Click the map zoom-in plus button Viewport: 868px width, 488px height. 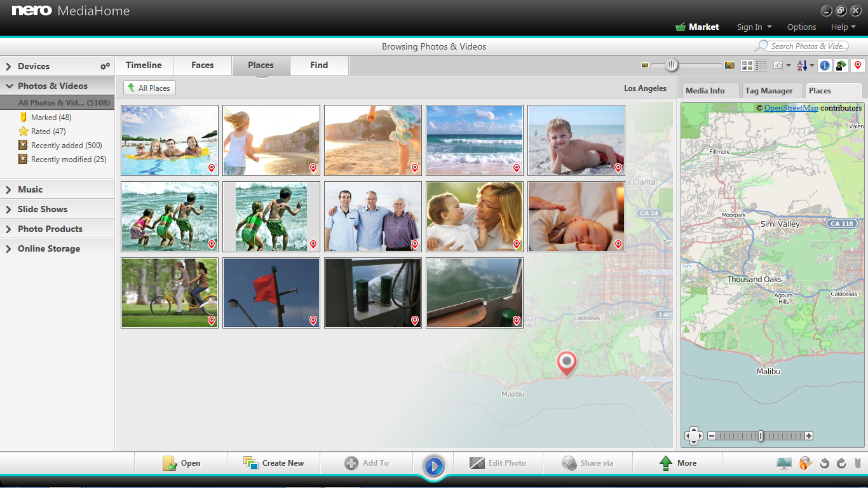(809, 436)
